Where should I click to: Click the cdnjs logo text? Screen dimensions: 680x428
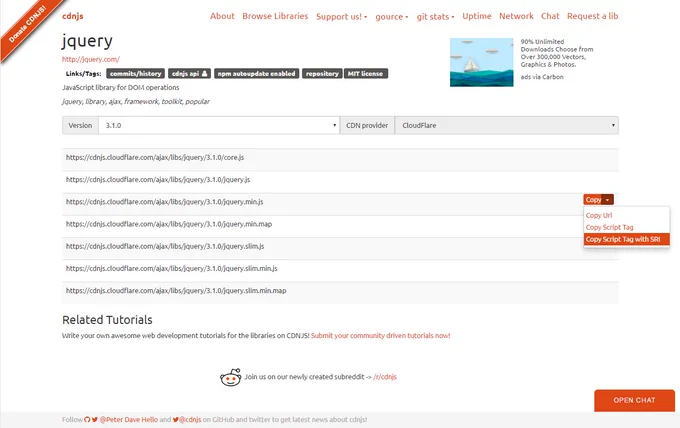72,16
